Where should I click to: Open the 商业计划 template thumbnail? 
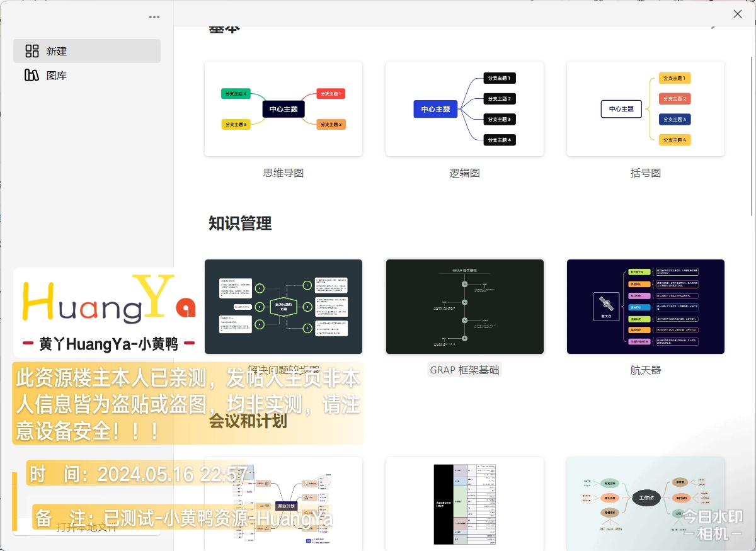[x=283, y=504]
